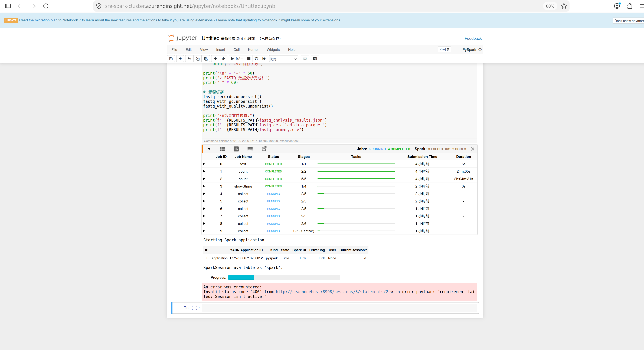Click the cell toolbar toggle icon beside keyboard
The height and width of the screenshot is (350, 644).
315,59
